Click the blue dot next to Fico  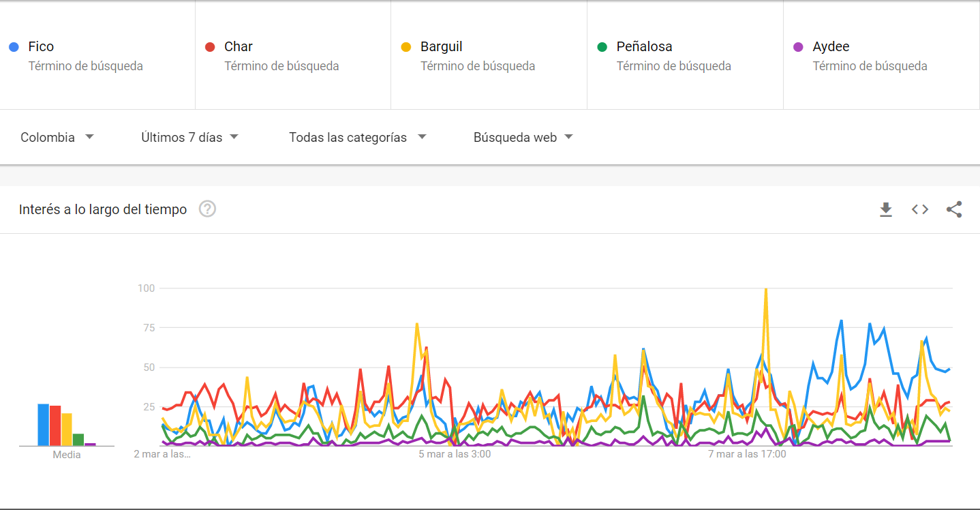click(14, 47)
